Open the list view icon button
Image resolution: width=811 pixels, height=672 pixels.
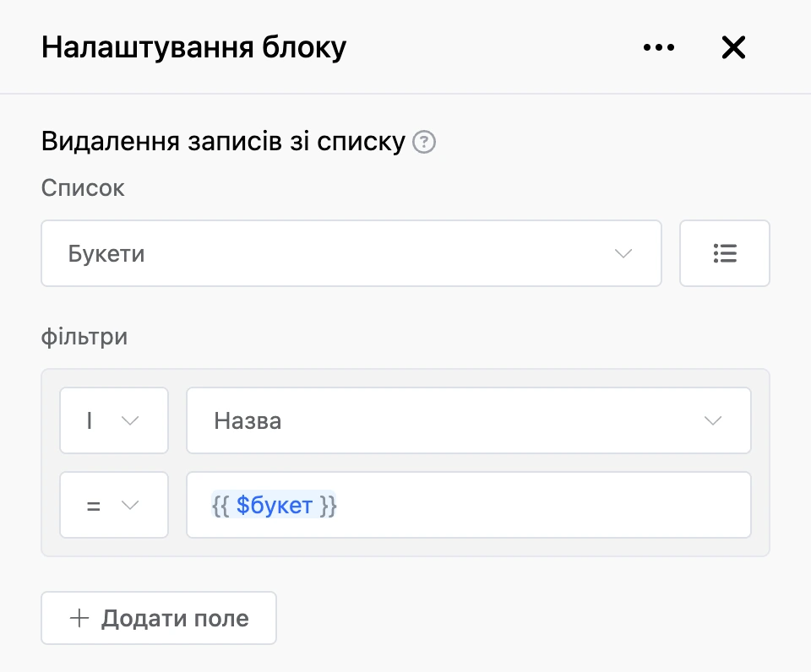pos(725,253)
